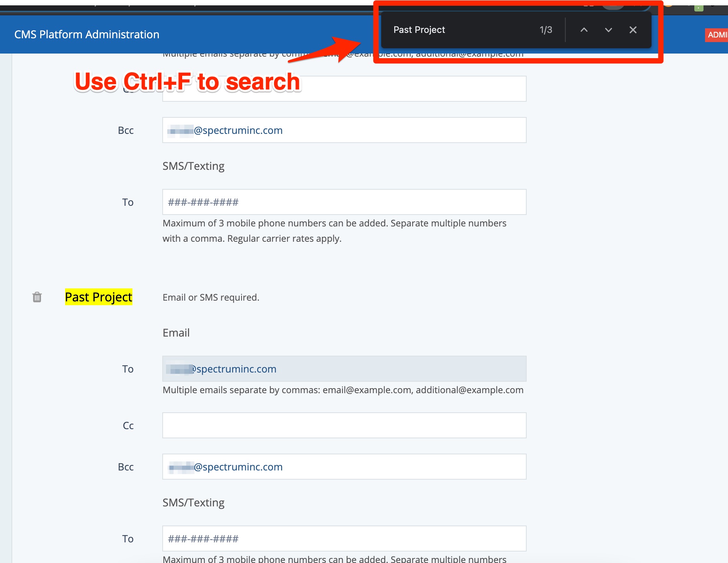Close the browser find bar
The height and width of the screenshot is (563, 728).
633,30
